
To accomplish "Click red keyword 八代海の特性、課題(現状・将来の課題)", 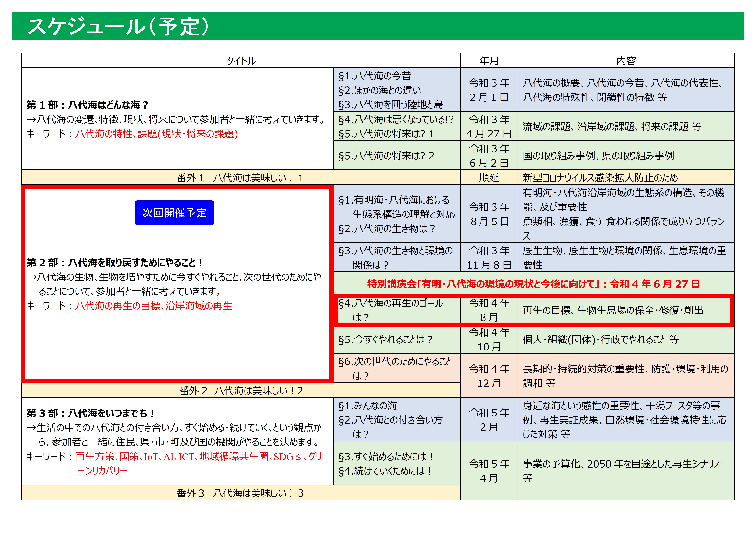I will (x=156, y=134).
